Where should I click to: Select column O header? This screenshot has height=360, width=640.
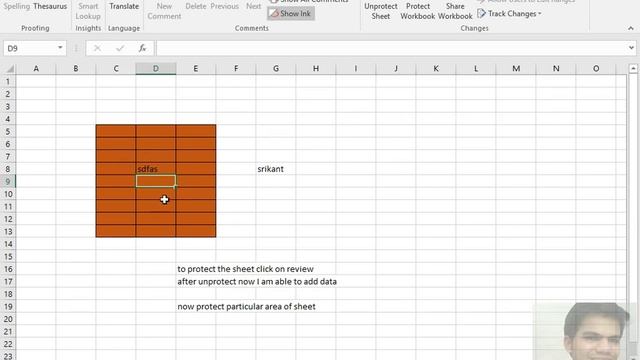(596, 69)
